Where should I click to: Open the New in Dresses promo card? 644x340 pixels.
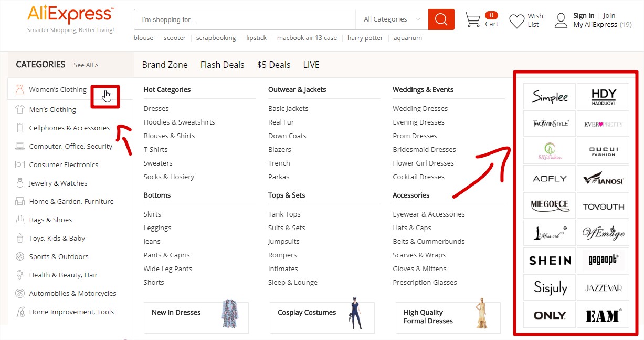pos(196,317)
